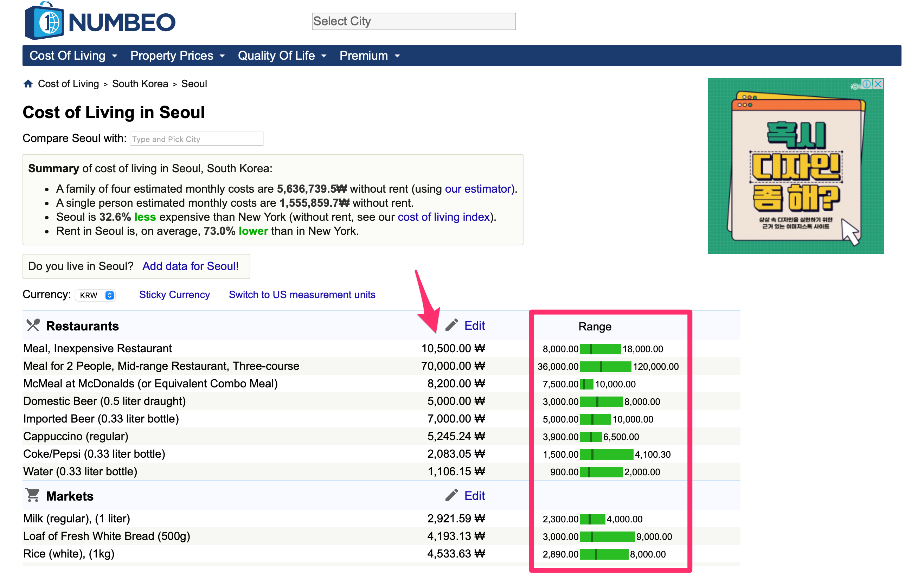Viewport: 924px width, 573px height.
Task: Click Add data for Seoul link
Action: [190, 266]
